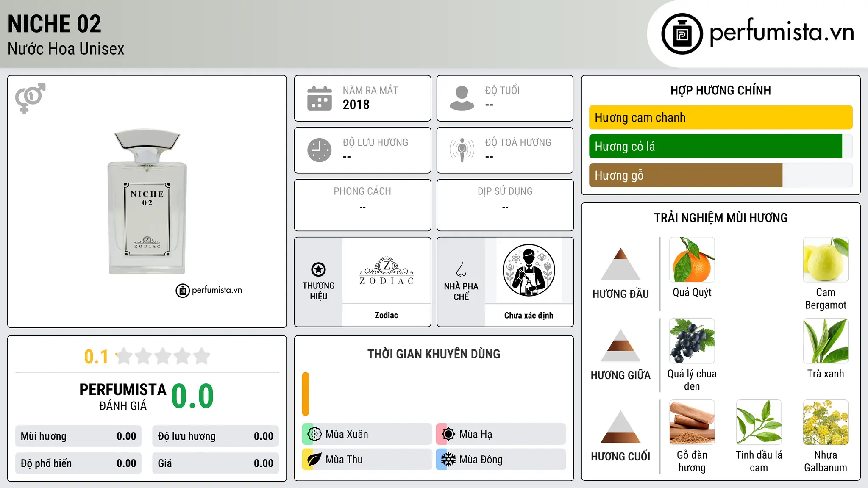The image size is (868, 488).
Task: Click the Trải nghiệm mùi hương heading
Action: tap(721, 218)
